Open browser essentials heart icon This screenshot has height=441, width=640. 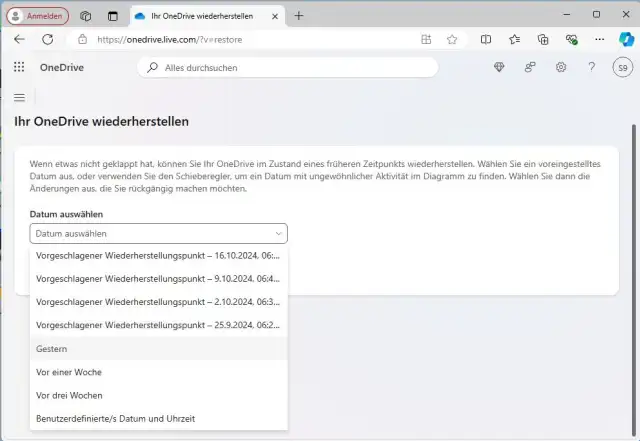pos(571,40)
